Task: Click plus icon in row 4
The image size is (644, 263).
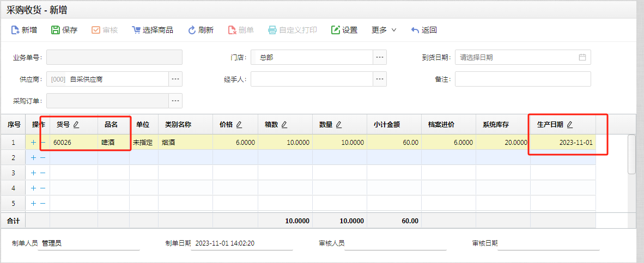Action: [x=34, y=188]
